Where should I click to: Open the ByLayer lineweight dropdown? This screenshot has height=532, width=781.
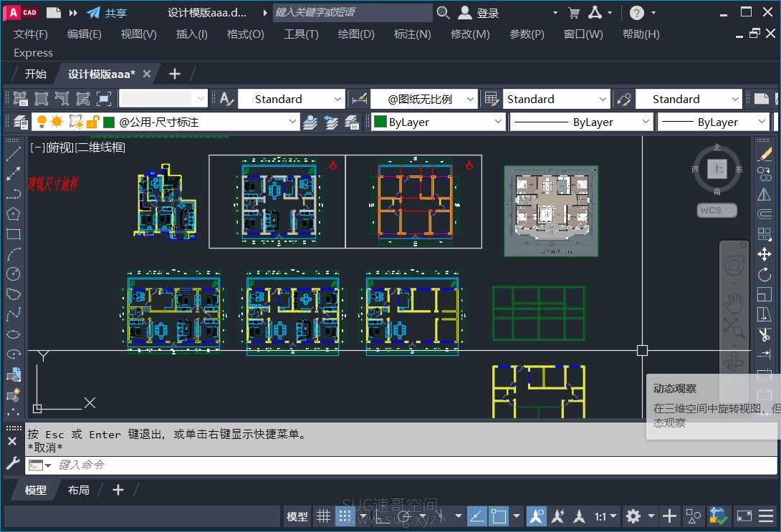[761, 122]
